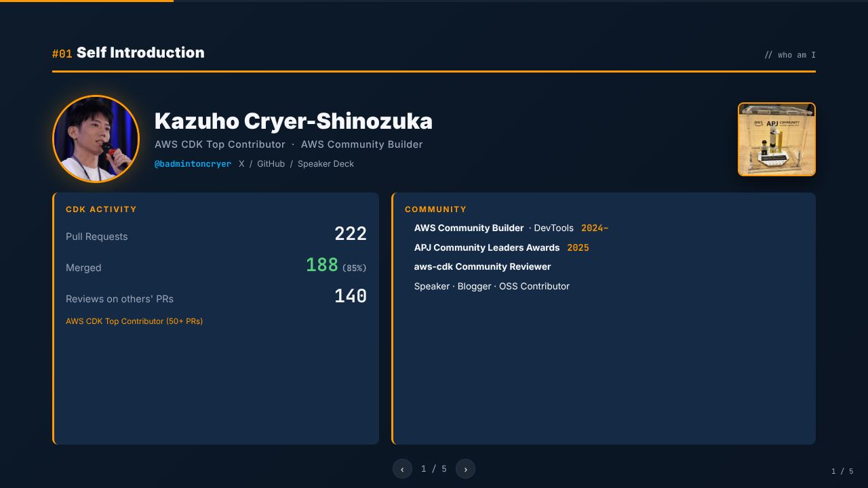The height and width of the screenshot is (488, 868).
Task: Open the GitHub profile link
Action: click(x=271, y=164)
